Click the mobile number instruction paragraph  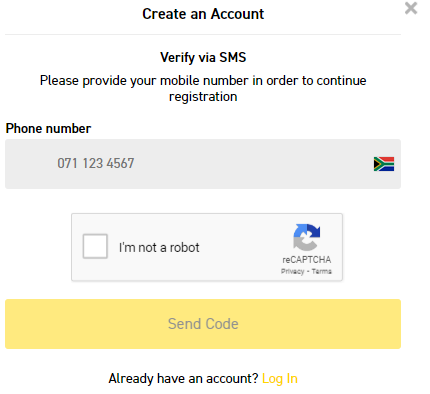[203, 88]
